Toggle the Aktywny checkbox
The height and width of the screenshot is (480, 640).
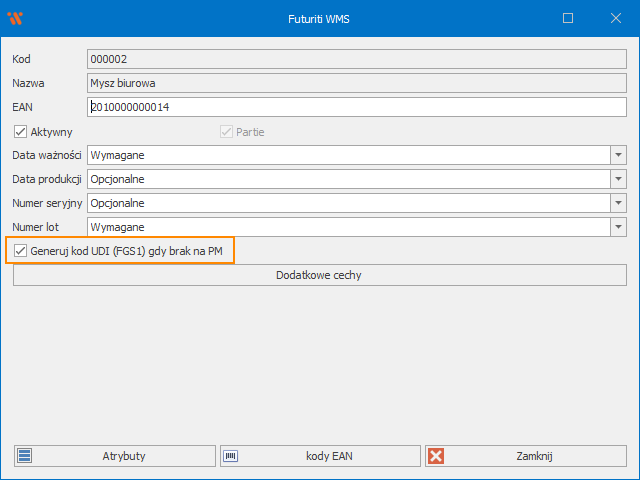coord(20,132)
